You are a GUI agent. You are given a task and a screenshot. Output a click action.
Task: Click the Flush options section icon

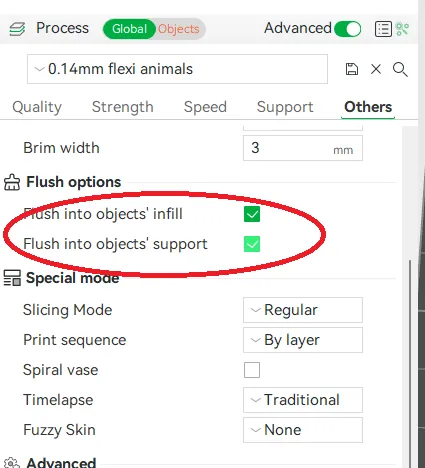pos(12,182)
